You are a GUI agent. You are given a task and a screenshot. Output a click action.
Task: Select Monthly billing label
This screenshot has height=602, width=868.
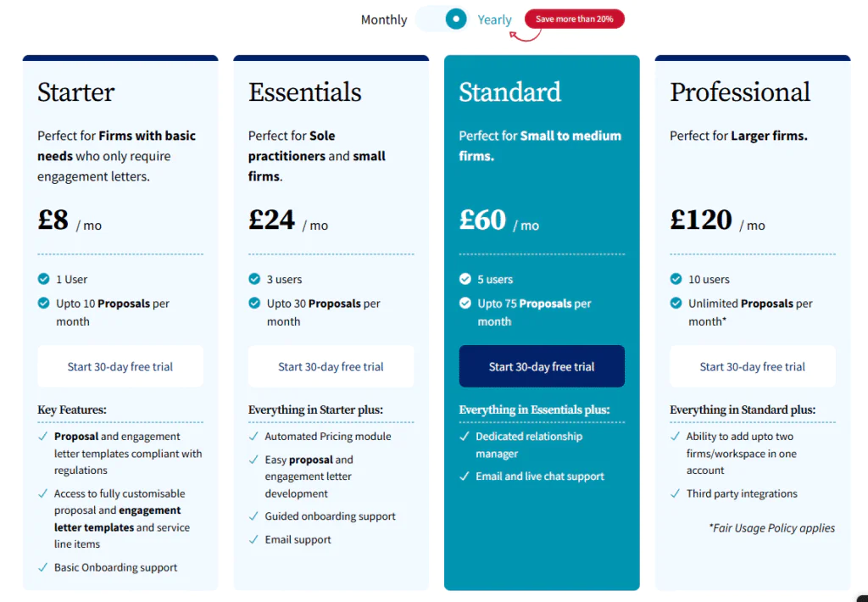[x=384, y=20]
